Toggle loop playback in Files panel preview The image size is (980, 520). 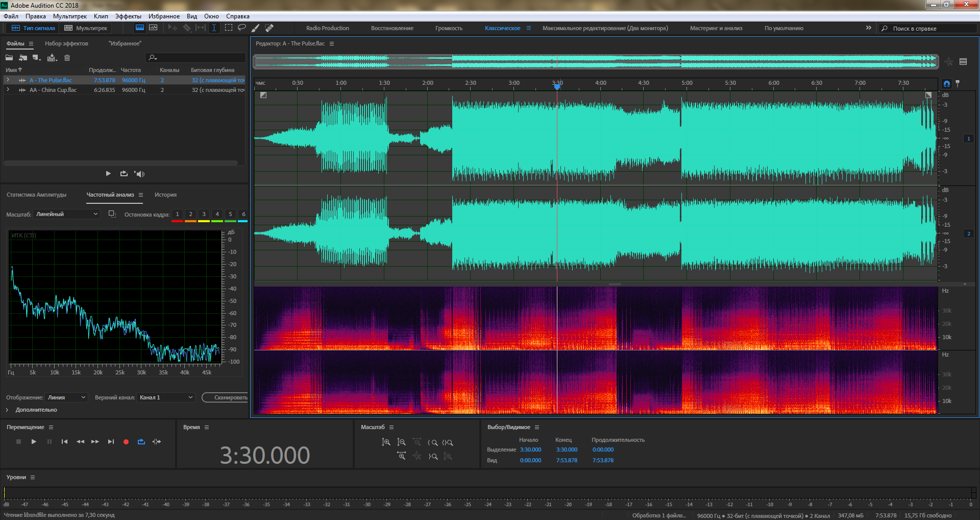pyautogui.click(x=124, y=174)
